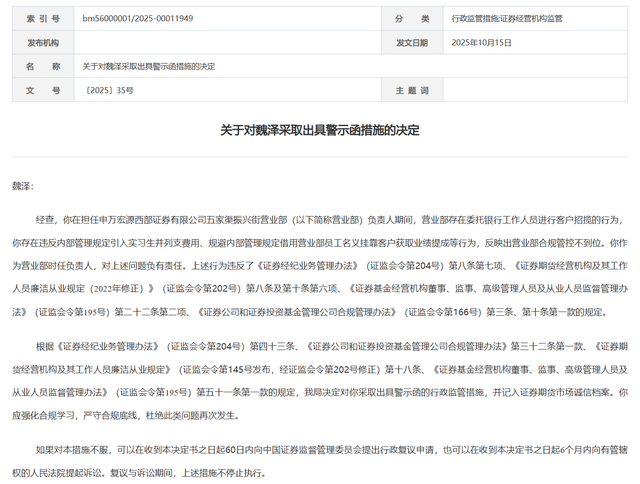Viewport: 640px width, 484px height.
Task: Click the line starting with 法》（证监会令第195号）第二十二条
Action: tap(311, 312)
